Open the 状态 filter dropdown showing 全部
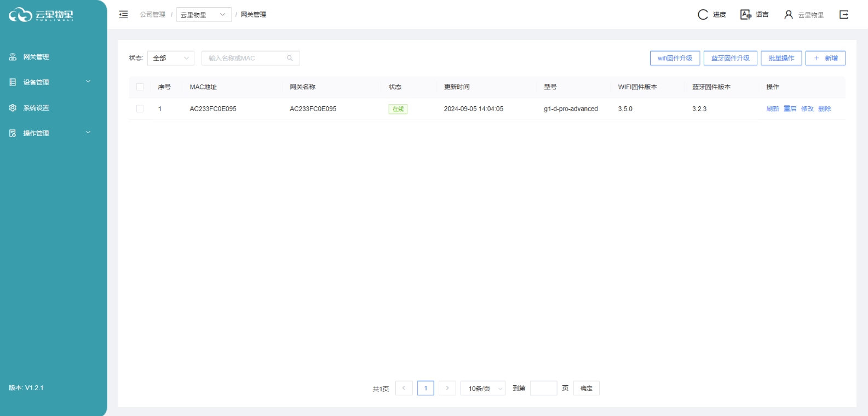 click(x=170, y=58)
